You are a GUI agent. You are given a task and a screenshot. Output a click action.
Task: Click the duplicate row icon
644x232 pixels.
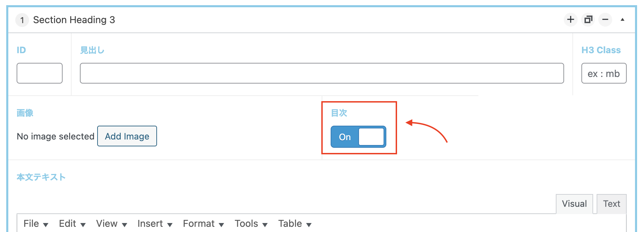588,20
